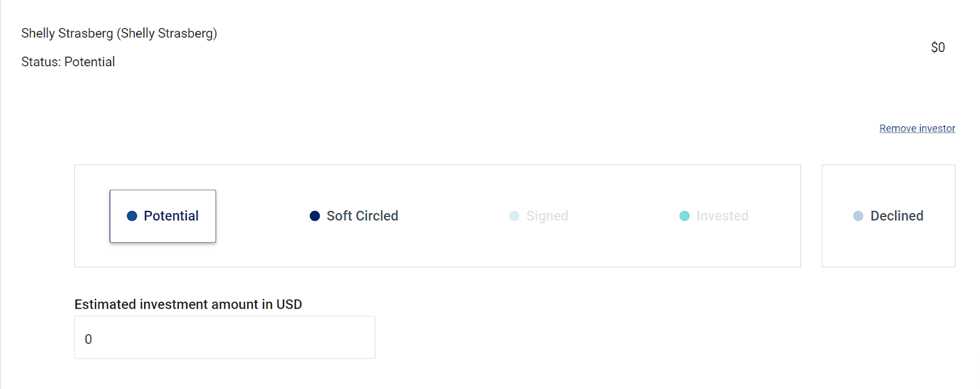Open the Remove investor link
This screenshot has width=980, height=389.
point(918,128)
